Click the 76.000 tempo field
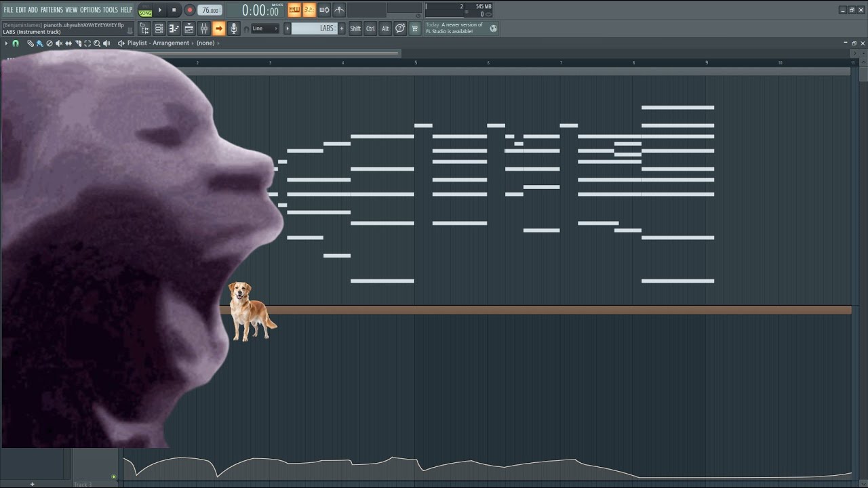Screen dimensions: 868x488 point(210,10)
